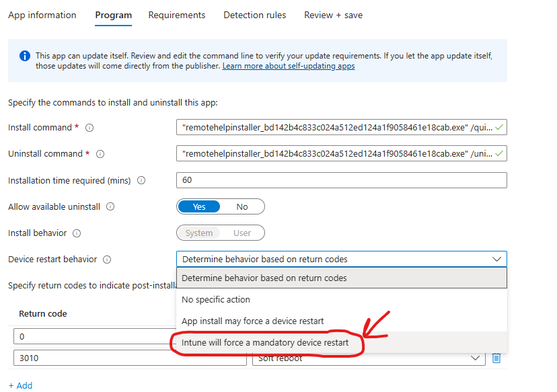Choose System install behavior

point(199,233)
